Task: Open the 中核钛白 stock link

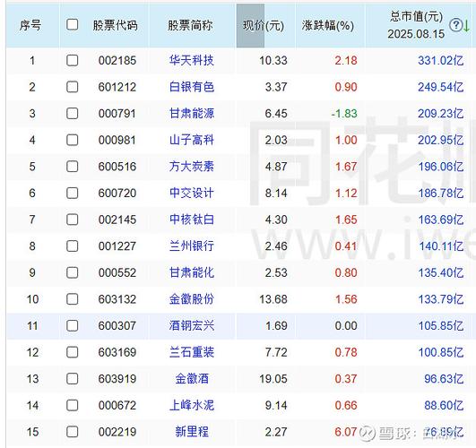Action: click(192, 220)
